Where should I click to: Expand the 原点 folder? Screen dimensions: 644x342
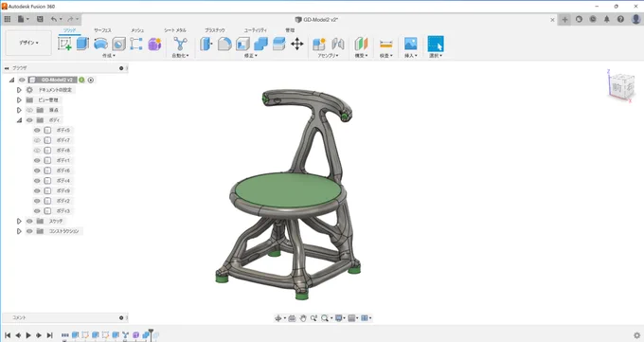pos(19,110)
